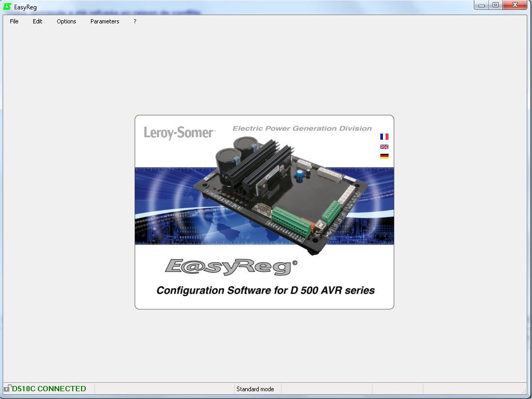Click the D510C CONNECTED status text
The height and width of the screenshot is (399, 532).
[49, 389]
